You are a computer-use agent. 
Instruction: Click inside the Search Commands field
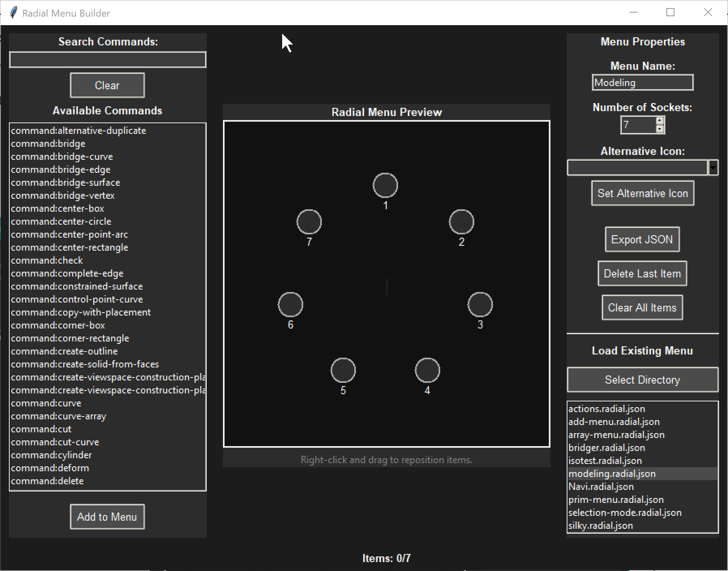[x=107, y=60]
